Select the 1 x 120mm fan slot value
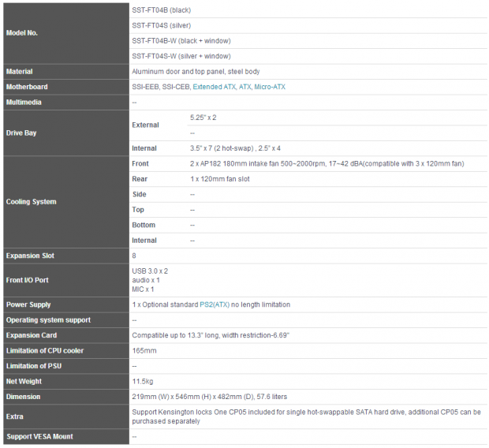 coord(220,179)
